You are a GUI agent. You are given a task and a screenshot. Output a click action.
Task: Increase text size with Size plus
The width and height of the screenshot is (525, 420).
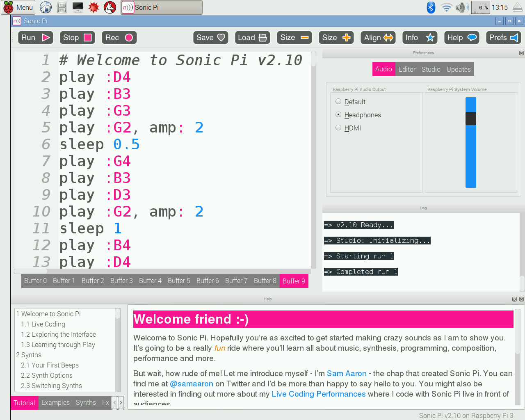(x=336, y=38)
